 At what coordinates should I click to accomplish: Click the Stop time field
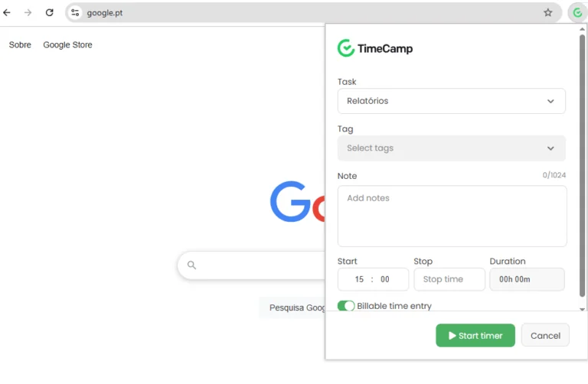coord(449,279)
